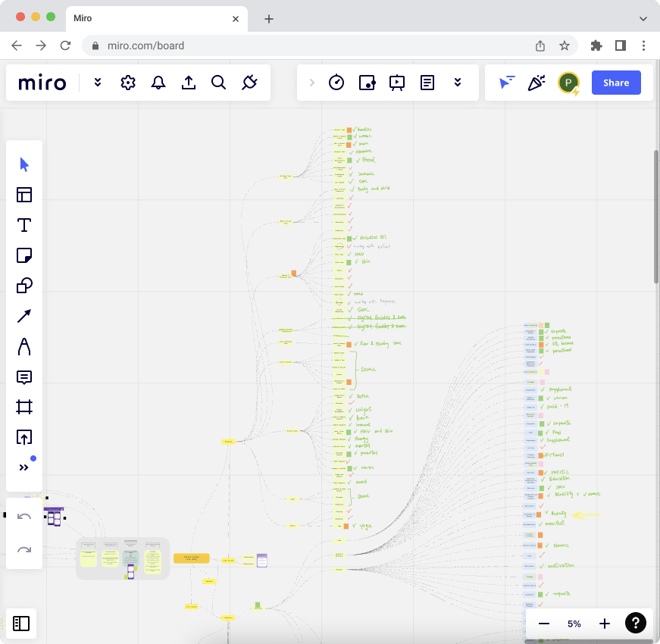Viewport: 660px width, 644px height.
Task: Select the Frame tool
Action: pyautogui.click(x=24, y=407)
